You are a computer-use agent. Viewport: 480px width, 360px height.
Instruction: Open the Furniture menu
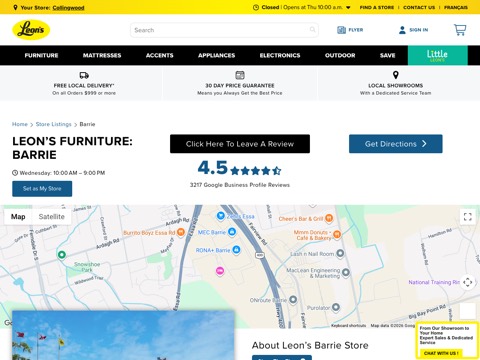click(x=41, y=55)
